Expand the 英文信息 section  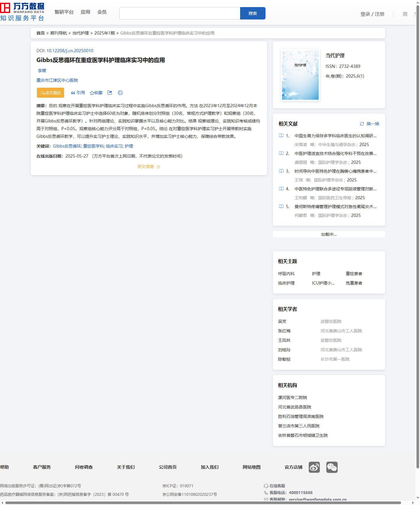pyautogui.click(x=149, y=166)
